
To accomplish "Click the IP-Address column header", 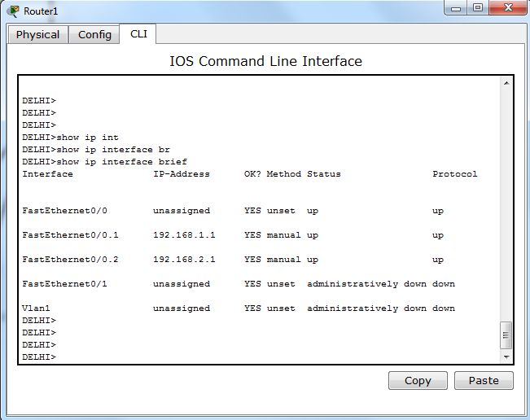I will click(x=182, y=174).
